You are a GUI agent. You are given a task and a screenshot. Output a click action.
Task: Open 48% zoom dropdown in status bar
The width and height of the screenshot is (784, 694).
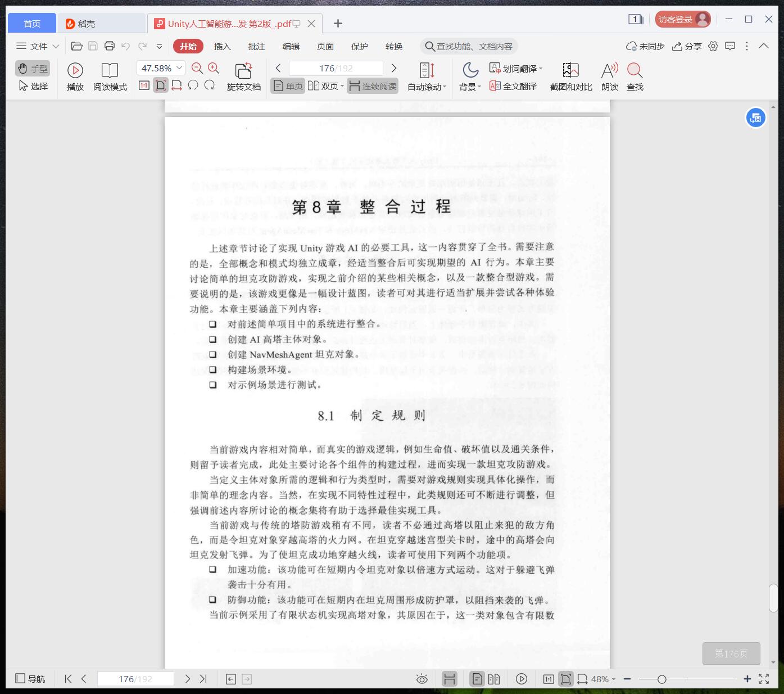click(x=603, y=679)
